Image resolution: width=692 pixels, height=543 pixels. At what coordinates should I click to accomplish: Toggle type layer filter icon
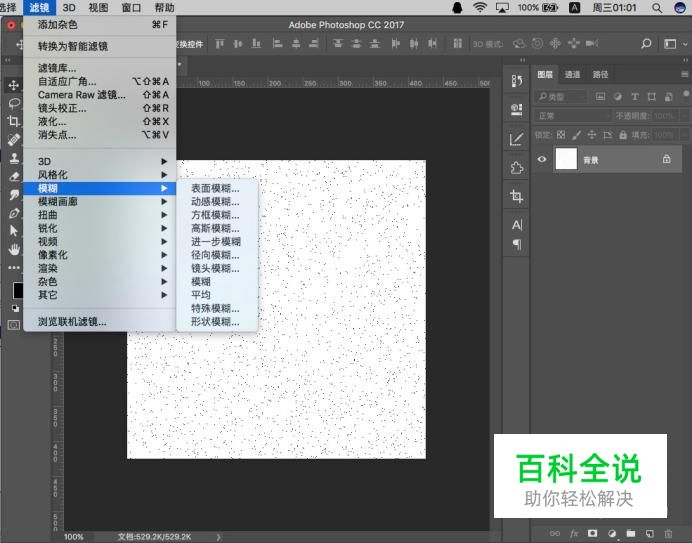pyautogui.click(x=635, y=97)
